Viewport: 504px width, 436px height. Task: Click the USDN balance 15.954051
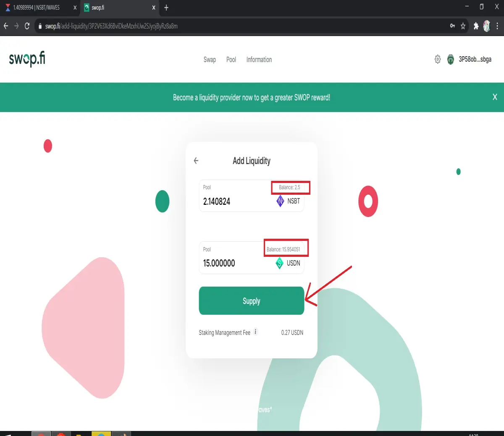tap(283, 249)
